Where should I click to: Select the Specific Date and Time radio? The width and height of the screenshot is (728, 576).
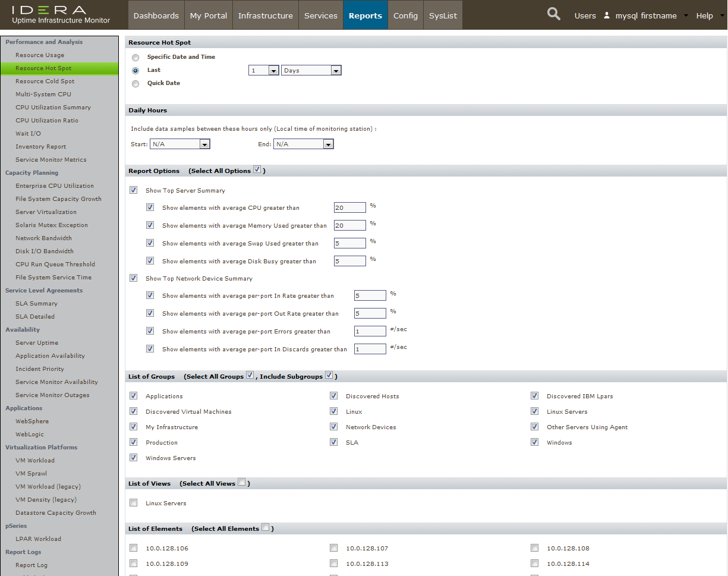[x=135, y=58]
